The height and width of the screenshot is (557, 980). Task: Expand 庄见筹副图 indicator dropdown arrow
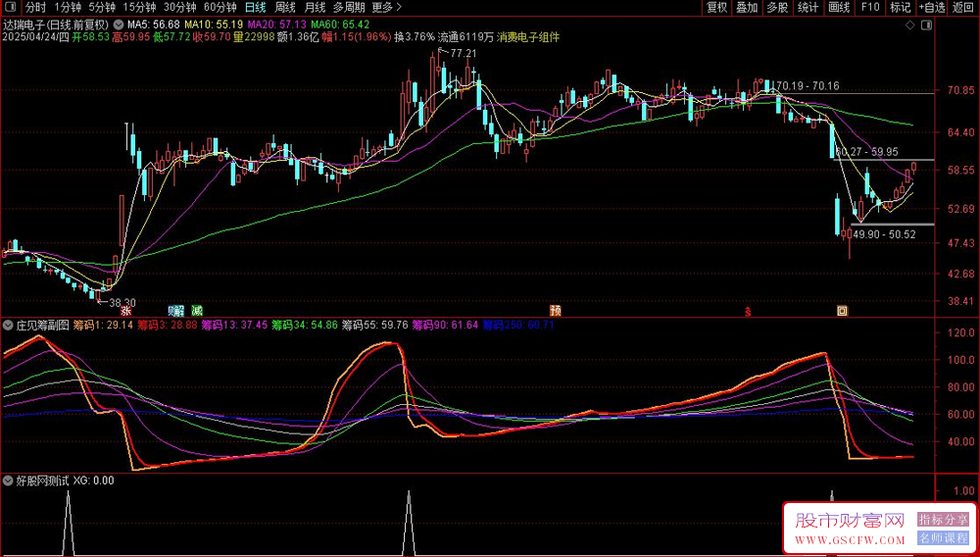tap(8, 325)
